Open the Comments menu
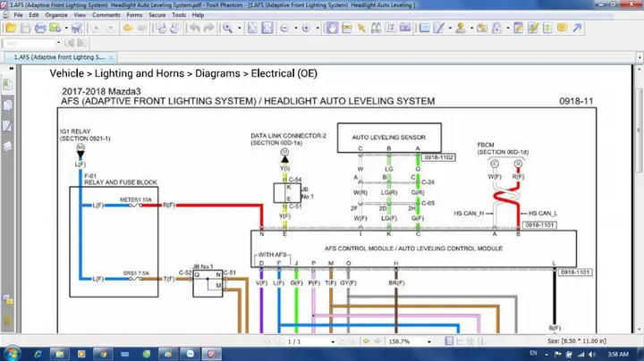Viewport: 644px width, 361px height. (106, 15)
